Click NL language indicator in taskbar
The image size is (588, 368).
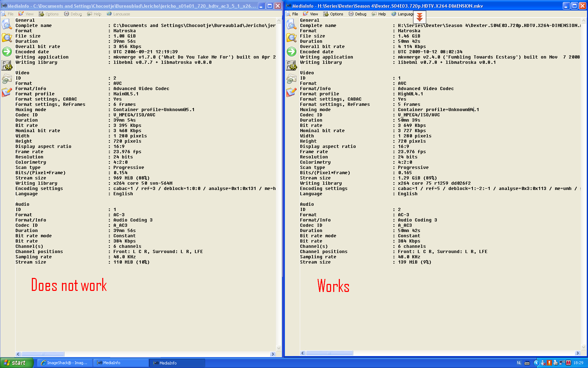(519, 363)
